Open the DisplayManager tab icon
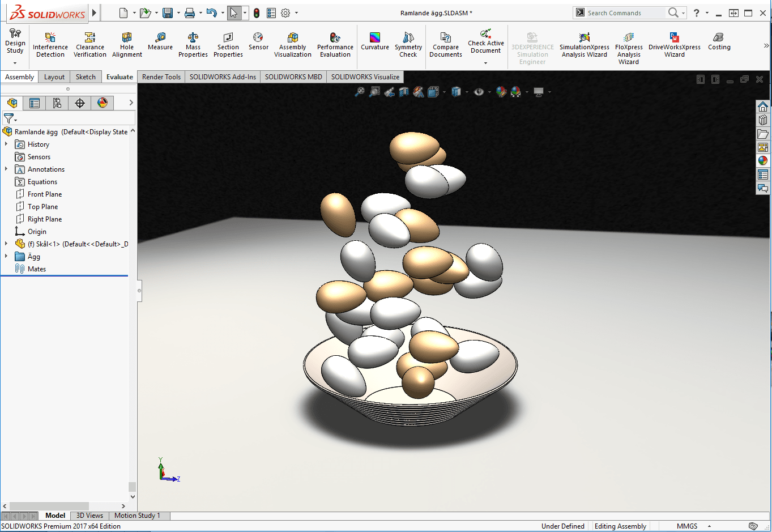Screen dimensions: 772x532 point(103,103)
